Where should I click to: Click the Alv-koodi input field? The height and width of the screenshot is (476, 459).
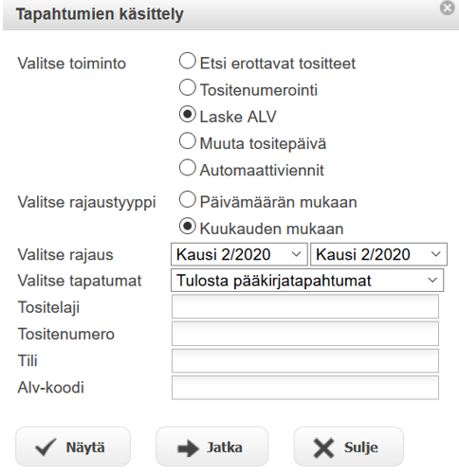point(305,388)
